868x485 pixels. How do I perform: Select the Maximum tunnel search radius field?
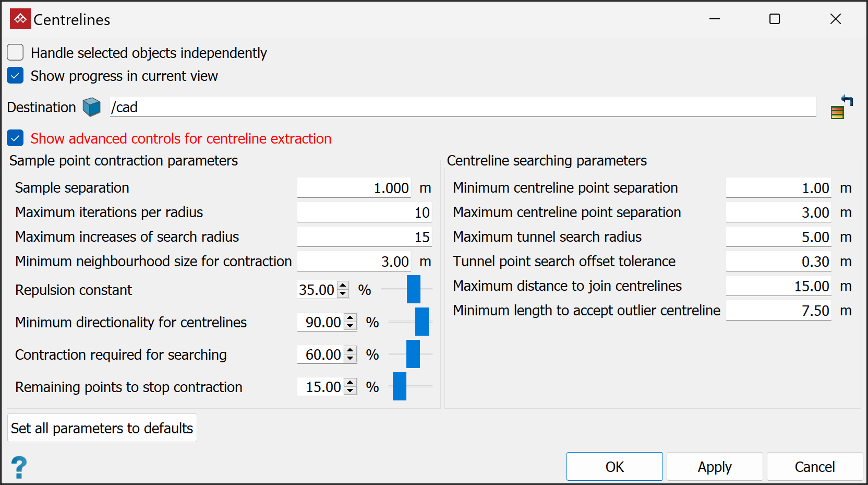point(778,237)
